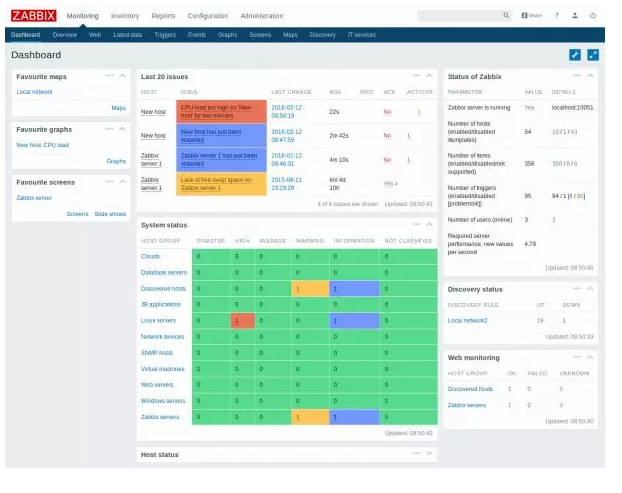Click the localhost:10051 details value
The image size is (622, 493).
pos(572,107)
